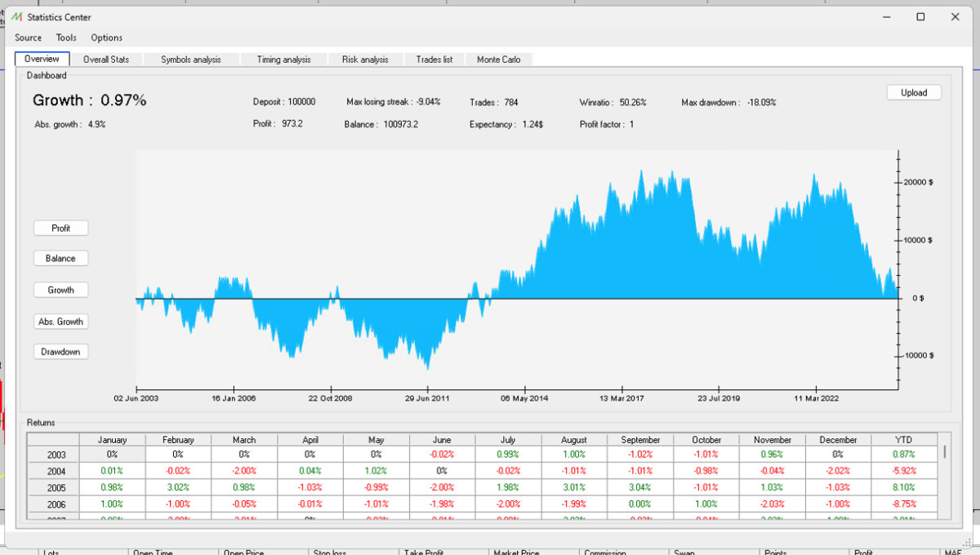Switch to the Symbols analysis tab
Viewport: 980px width, 555px height.
[x=190, y=60]
